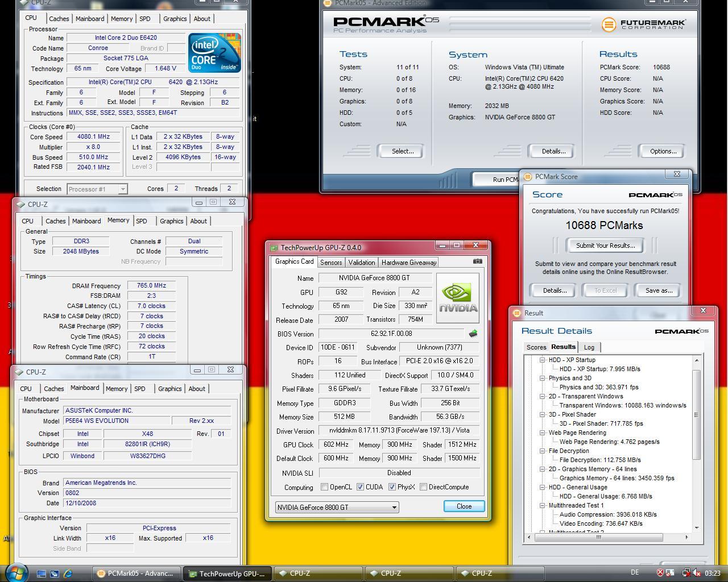Open the Windows Start orb
Viewport: 728px width, 582px height.
[16, 572]
